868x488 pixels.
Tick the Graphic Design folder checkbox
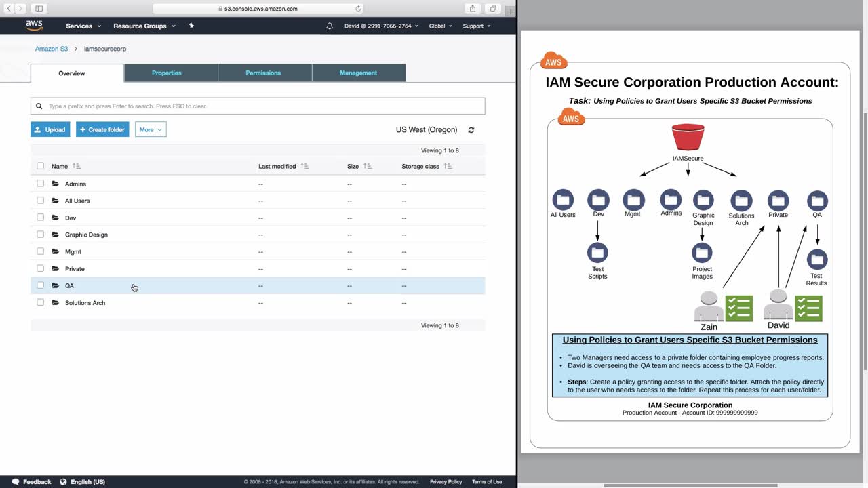click(x=40, y=235)
